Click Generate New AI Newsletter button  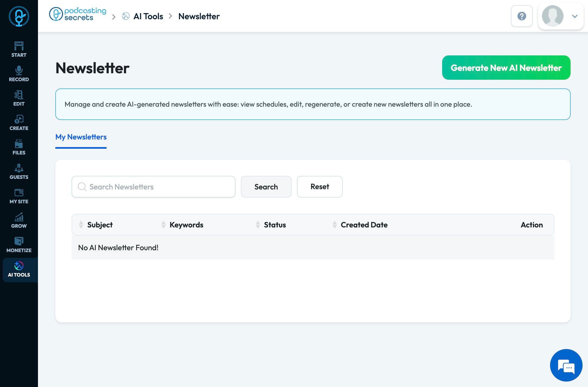click(506, 68)
